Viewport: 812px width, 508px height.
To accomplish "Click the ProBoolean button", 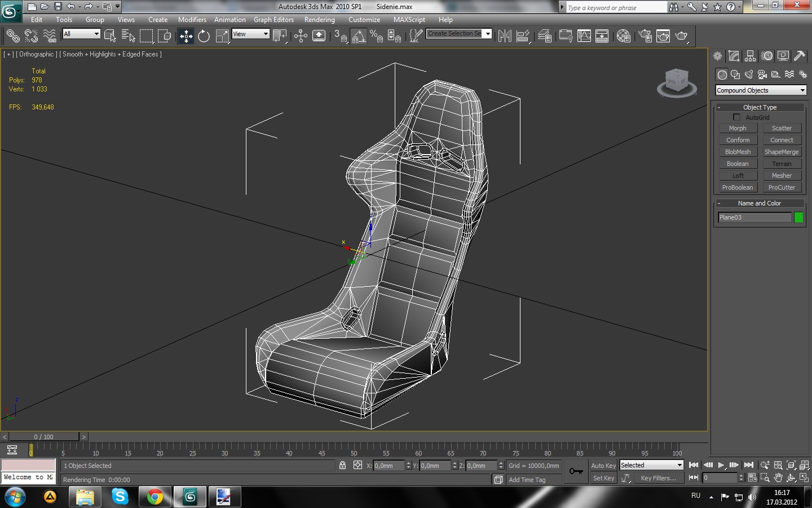I will (x=738, y=187).
